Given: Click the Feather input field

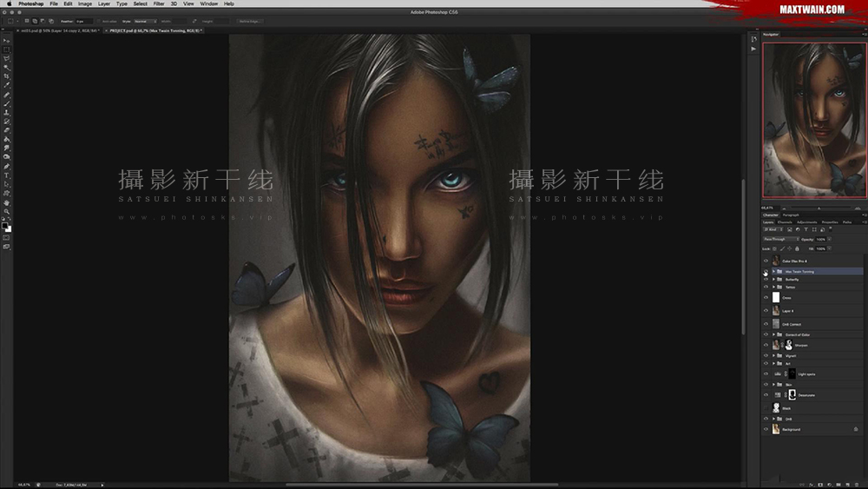Looking at the screenshot, I should (84, 21).
